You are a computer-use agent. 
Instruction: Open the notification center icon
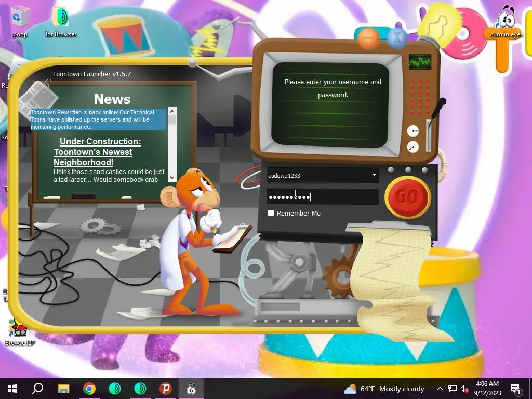[x=515, y=389]
